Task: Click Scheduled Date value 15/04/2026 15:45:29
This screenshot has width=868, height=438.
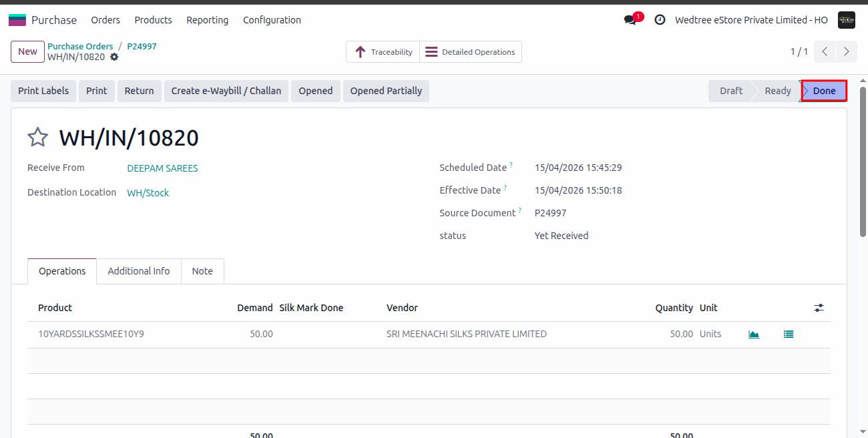Action: 578,168
